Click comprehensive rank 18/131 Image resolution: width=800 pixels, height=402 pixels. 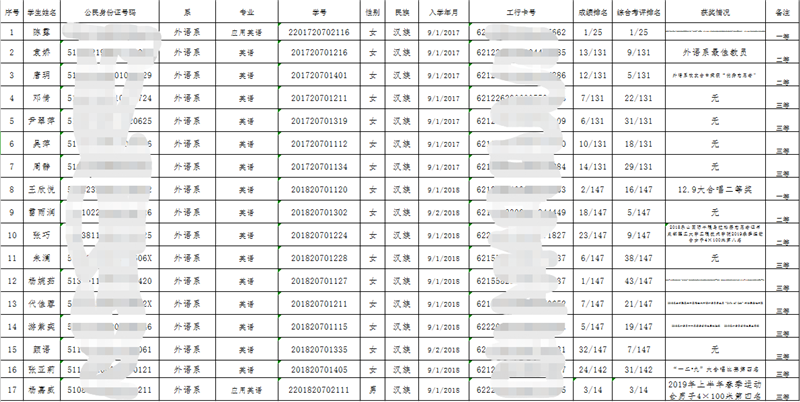click(x=639, y=144)
